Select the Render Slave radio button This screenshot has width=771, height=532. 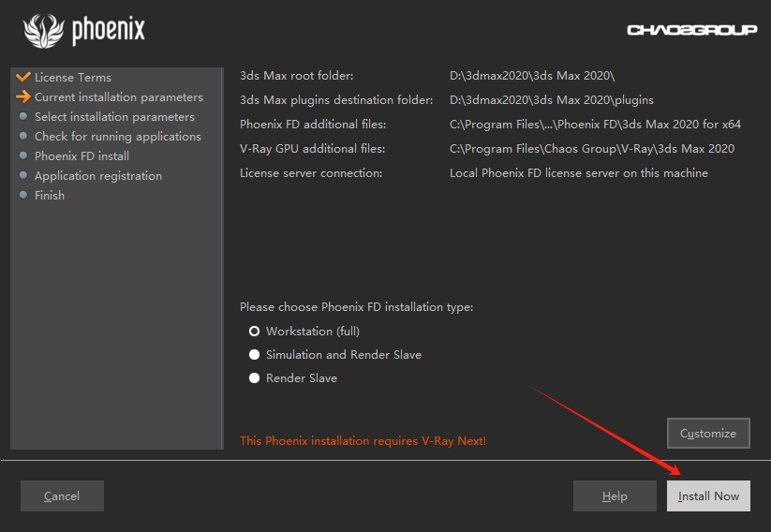click(x=254, y=378)
